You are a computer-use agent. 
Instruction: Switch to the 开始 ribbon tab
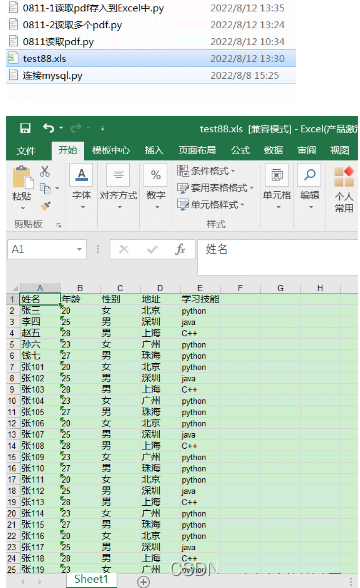(68, 150)
